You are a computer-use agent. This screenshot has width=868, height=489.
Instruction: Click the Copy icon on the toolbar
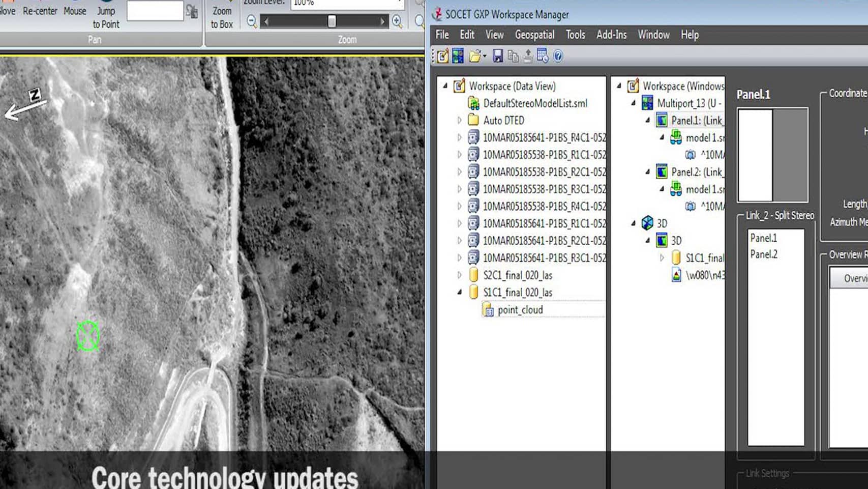tap(513, 56)
